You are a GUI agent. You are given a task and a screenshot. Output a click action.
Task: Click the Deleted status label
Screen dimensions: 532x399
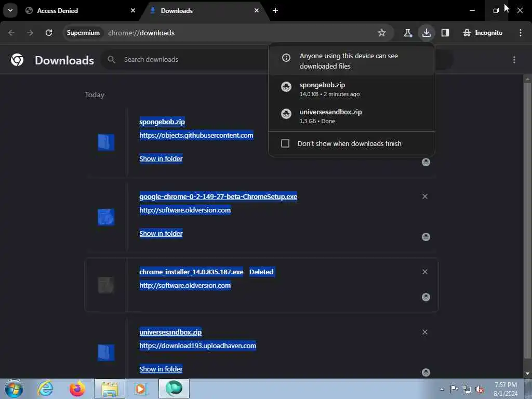pyautogui.click(x=261, y=272)
